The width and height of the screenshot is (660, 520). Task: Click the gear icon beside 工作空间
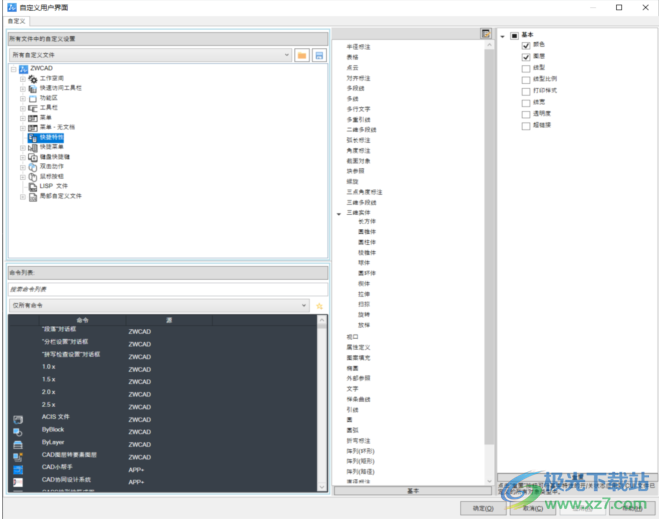33,79
